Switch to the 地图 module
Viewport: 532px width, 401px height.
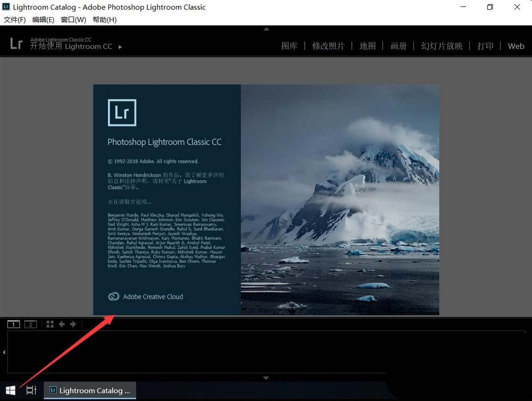point(368,46)
